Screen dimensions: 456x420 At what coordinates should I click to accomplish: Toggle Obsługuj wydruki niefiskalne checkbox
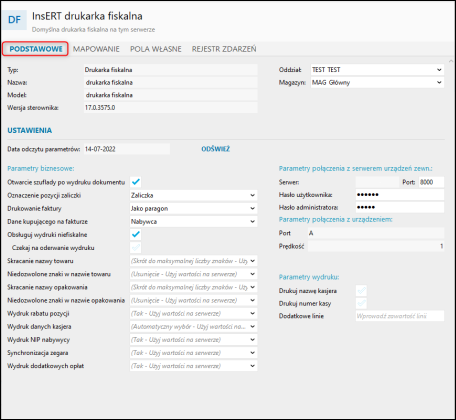(136, 235)
